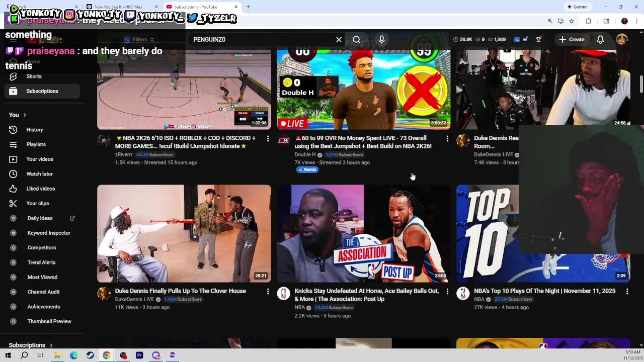Open title "Knicks Stay Undefeated At Home"

[366, 295]
